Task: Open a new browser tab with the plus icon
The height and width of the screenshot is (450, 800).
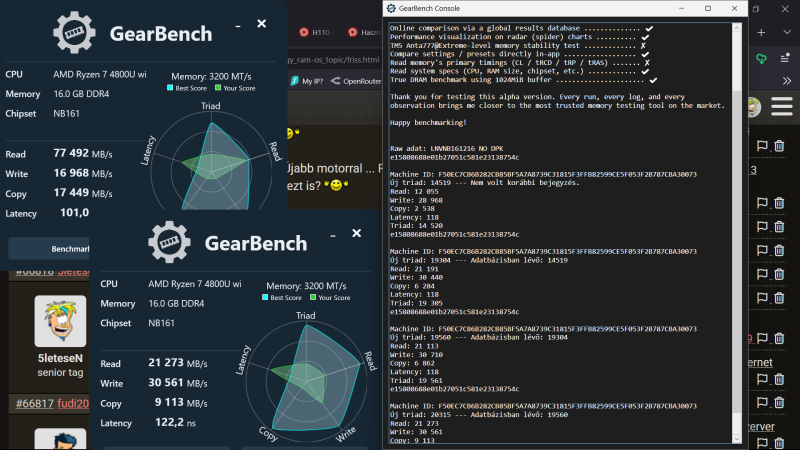Action: tap(761, 33)
